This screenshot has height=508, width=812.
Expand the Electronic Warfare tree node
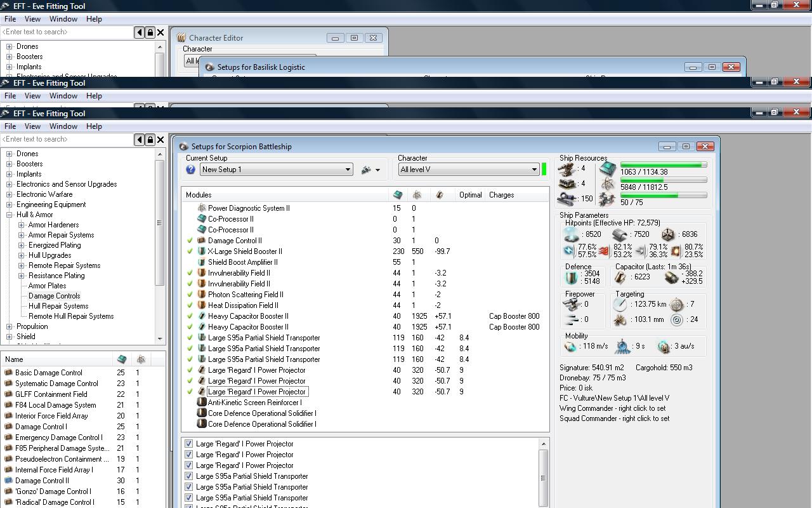[10, 194]
